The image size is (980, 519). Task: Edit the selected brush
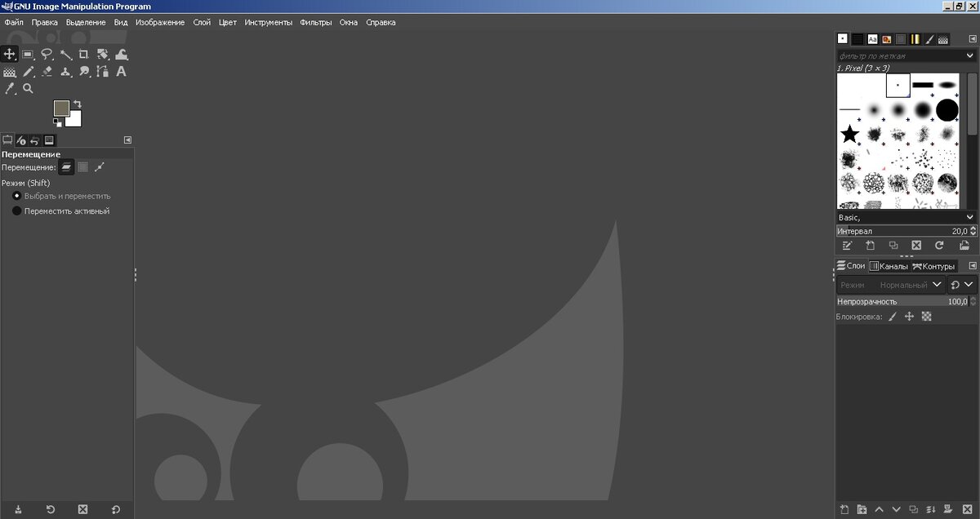[847, 245]
